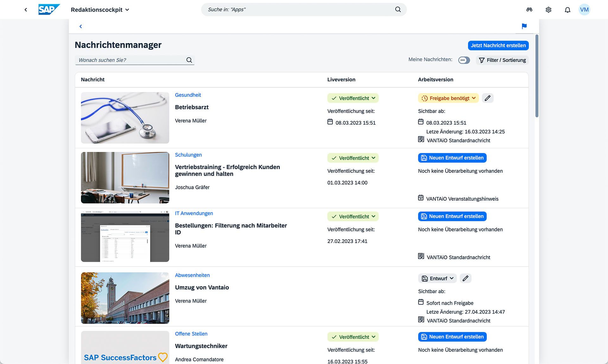Select the Schulungen category link
Viewport: 608px width, 364px height.
pos(188,155)
